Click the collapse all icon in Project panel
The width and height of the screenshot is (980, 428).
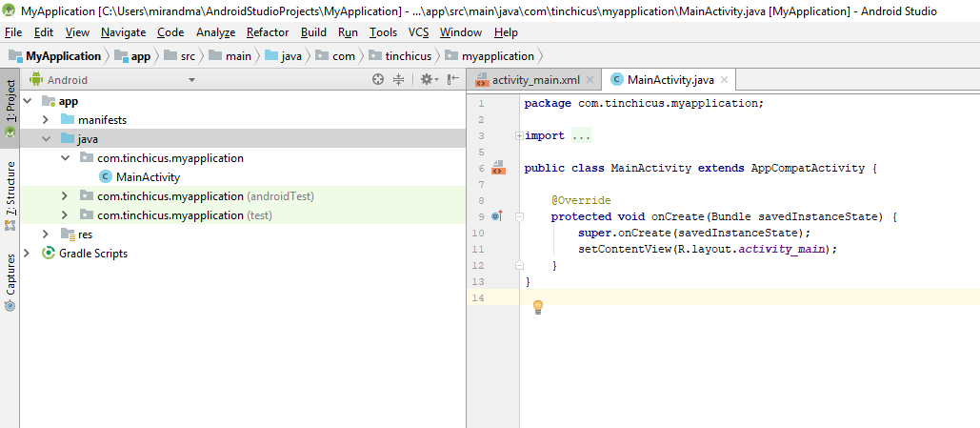tap(399, 80)
